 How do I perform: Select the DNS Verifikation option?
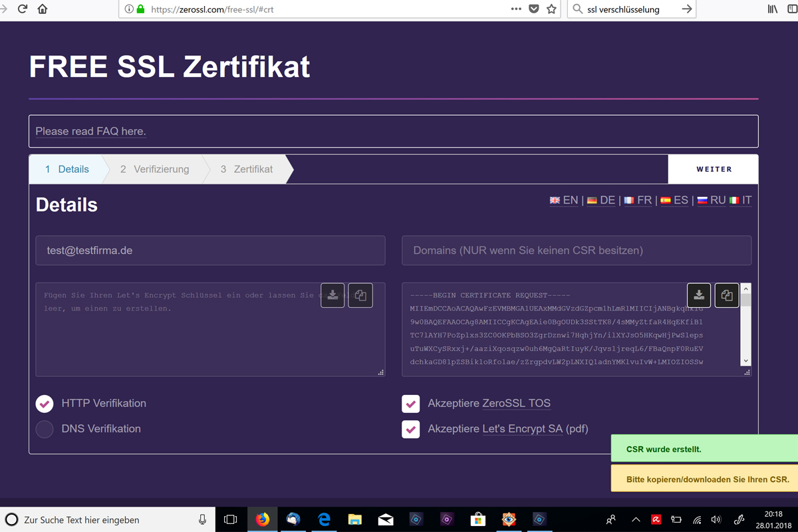(45, 429)
